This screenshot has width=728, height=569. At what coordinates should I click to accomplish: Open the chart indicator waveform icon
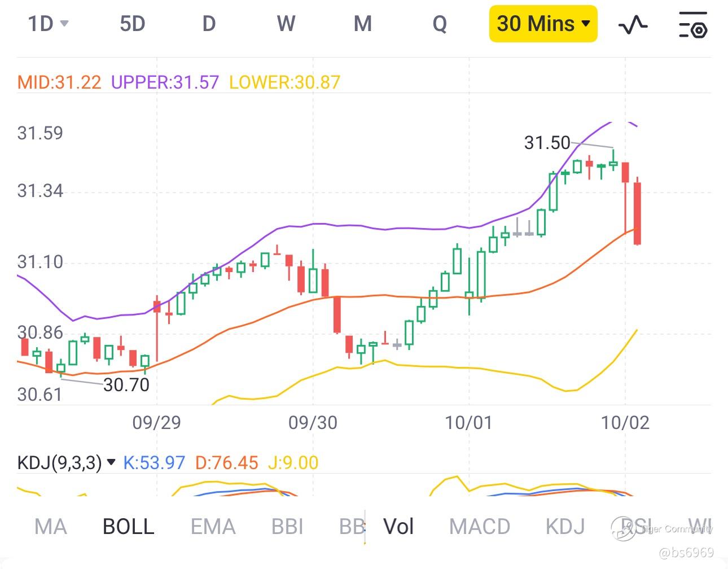(x=633, y=24)
